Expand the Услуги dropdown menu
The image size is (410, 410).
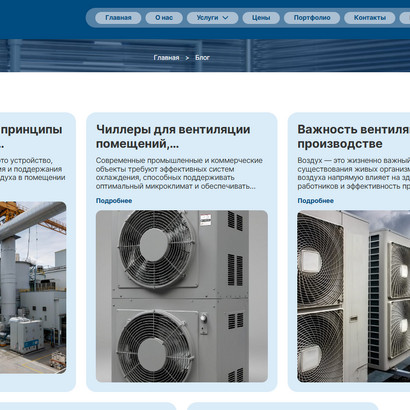213,18
